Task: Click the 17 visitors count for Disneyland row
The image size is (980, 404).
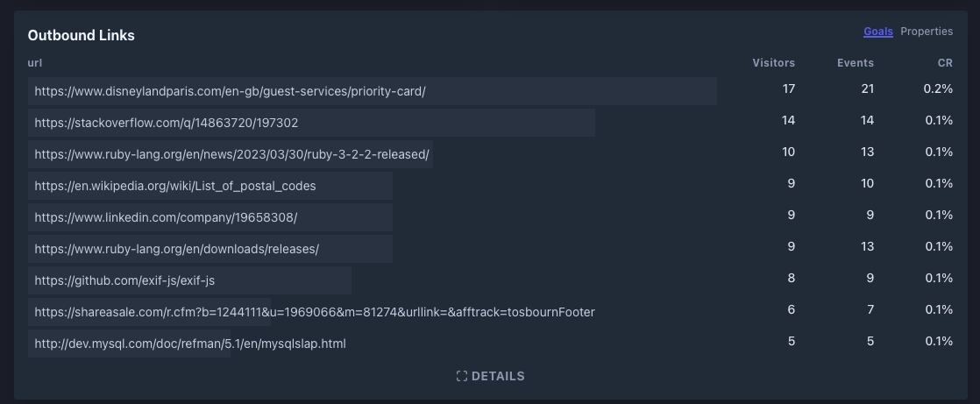Action: pyautogui.click(x=789, y=89)
